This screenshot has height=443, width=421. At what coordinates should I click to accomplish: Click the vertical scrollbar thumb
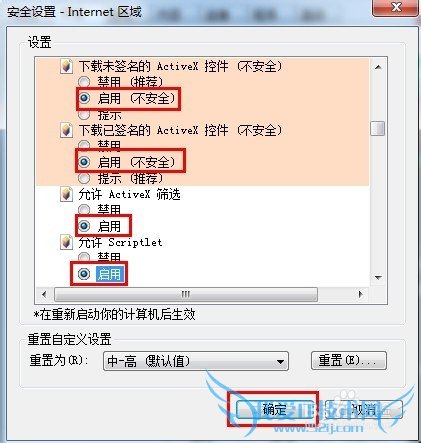pyautogui.click(x=378, y=128)
